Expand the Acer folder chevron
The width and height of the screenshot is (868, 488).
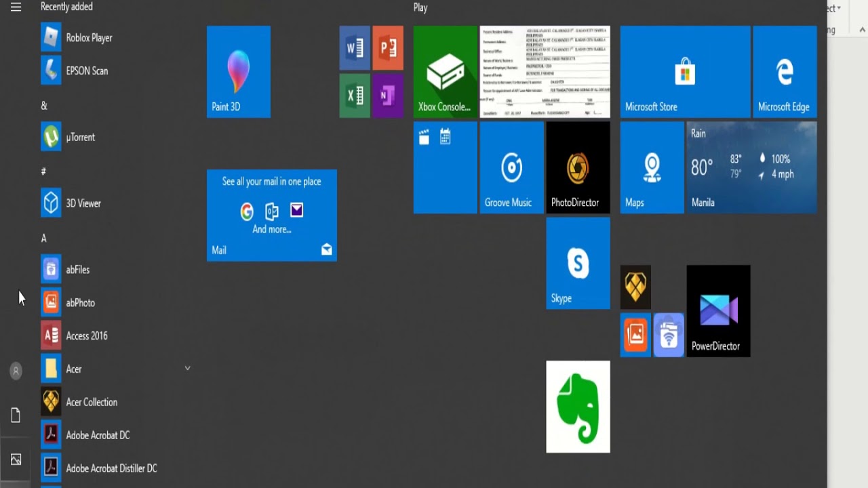[x=188, y=369]
